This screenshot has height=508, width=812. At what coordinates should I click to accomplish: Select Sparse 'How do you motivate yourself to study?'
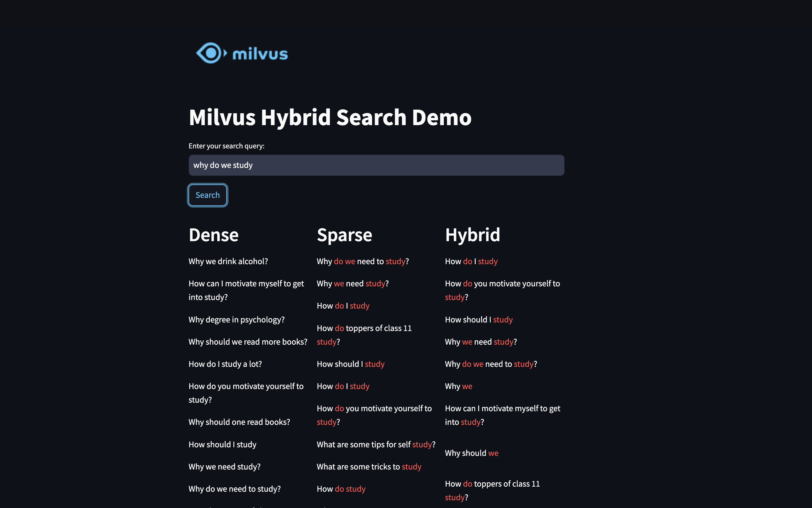pos(374,415)
